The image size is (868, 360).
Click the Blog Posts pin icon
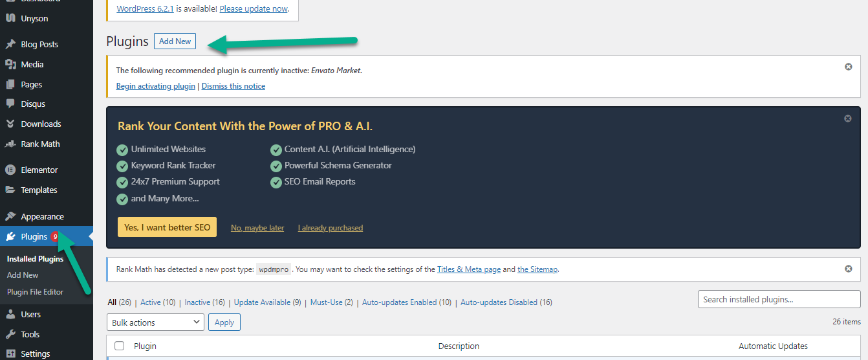pos(10,44)
